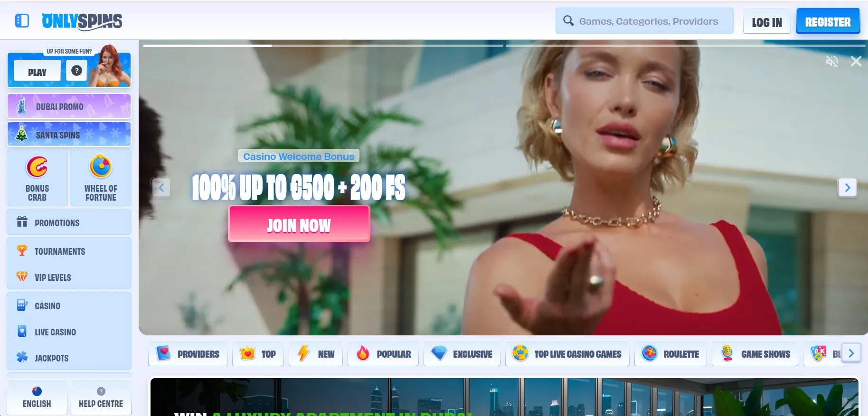Click the OnlySpins logo
Viewport: 868px width, 416px height.
82,21
